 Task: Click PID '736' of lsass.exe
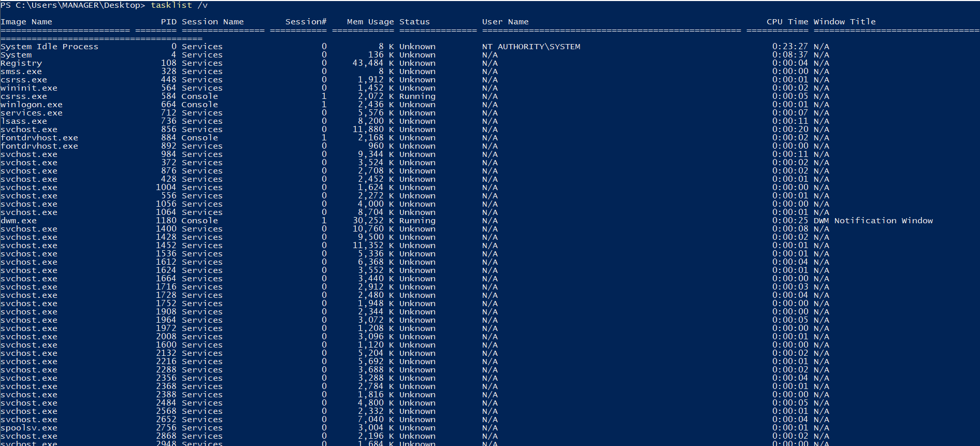pos(169,121)
